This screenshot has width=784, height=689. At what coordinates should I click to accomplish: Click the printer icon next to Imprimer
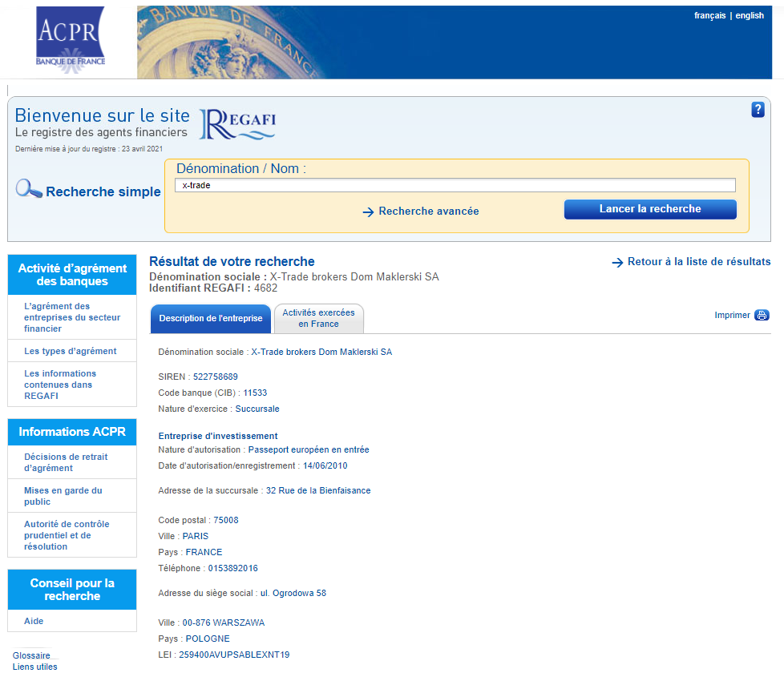tap(762, 316)
